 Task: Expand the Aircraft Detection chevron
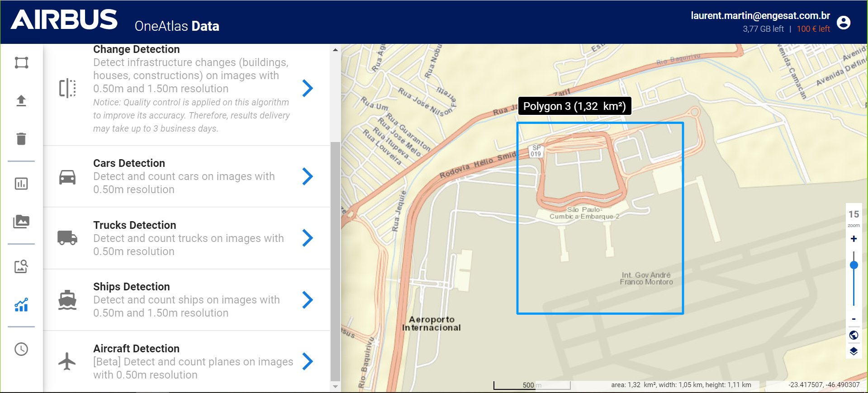pyautogui.click(x=308, y=361)
